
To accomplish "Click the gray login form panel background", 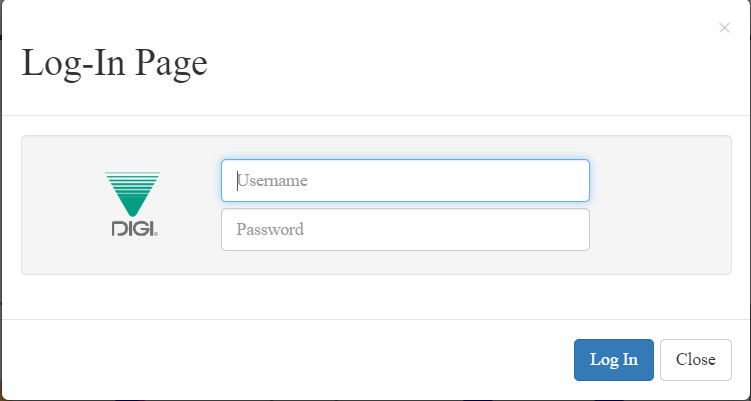I will [x=660, y=205].
